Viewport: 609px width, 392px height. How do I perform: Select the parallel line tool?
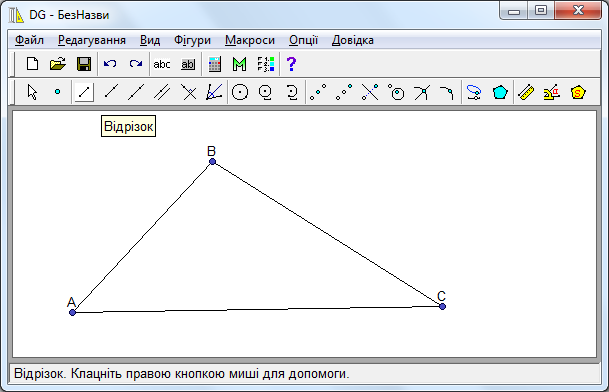tap(162, 92)
